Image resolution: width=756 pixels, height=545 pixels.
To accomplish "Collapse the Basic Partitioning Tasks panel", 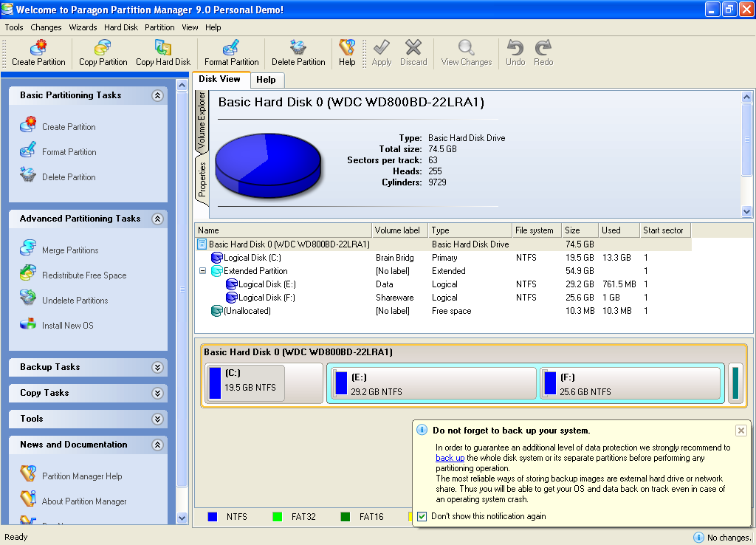I will [x=157, y=95].
